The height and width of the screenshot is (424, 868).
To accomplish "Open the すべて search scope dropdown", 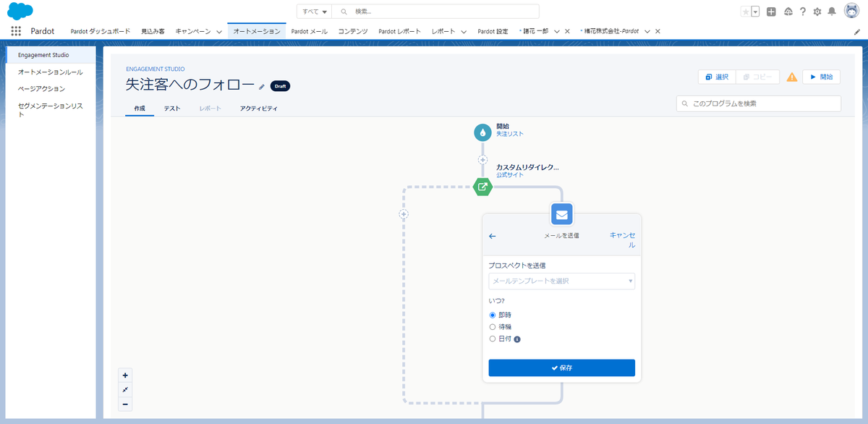I will tap(314, 12).
